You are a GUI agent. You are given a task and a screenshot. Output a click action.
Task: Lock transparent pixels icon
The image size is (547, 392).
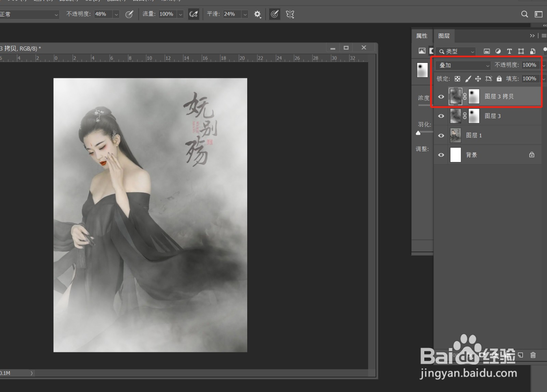tap(457, 79)
